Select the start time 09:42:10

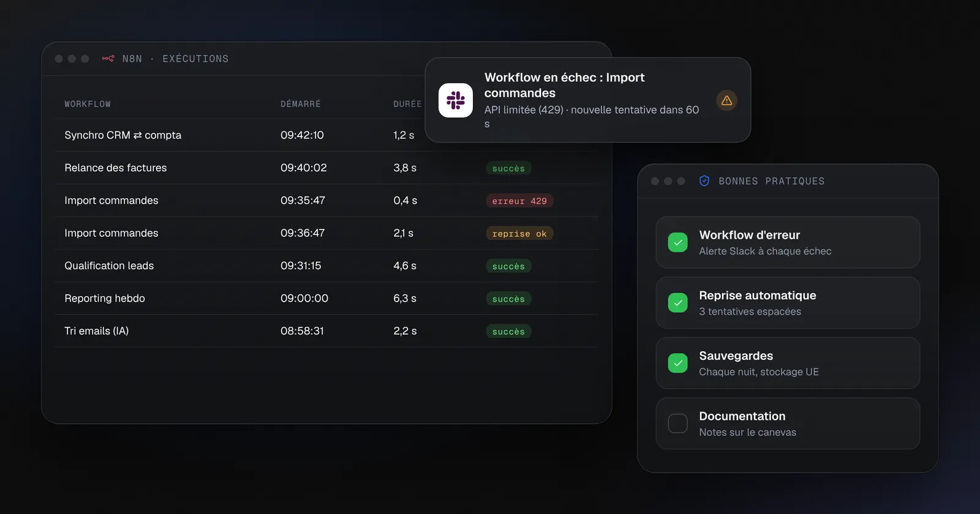pos(302,135)
